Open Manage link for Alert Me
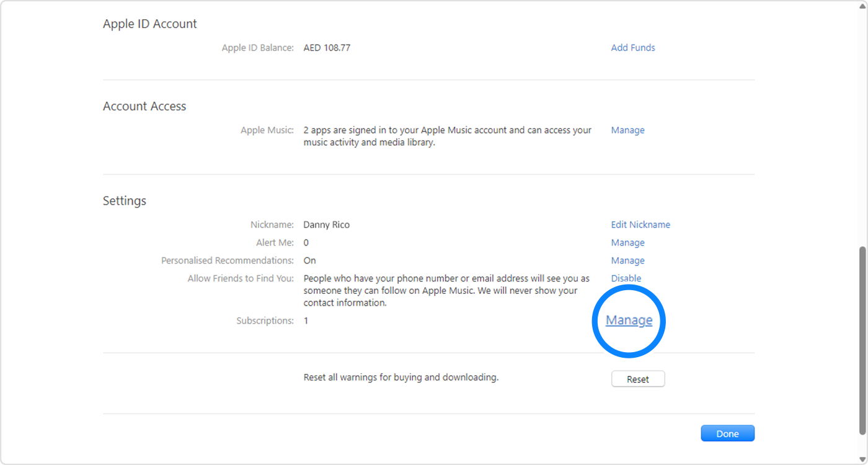The width and height of the screenshot is (868, 465). click(627, 242)
